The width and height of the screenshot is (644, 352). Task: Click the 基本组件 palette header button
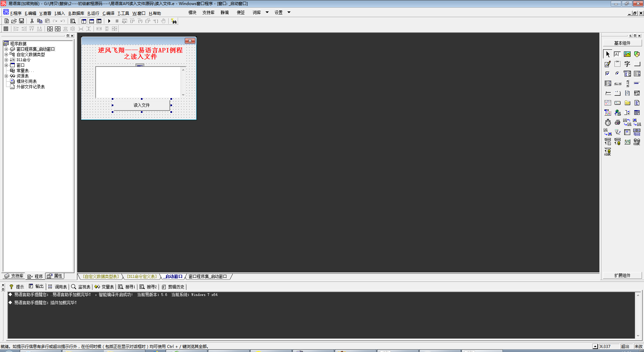pos(622,43)
